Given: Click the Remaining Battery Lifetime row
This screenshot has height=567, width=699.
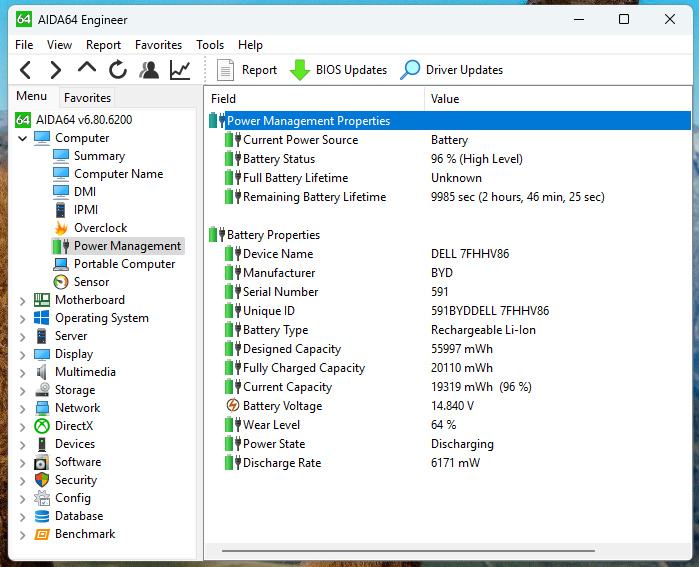Looking at the screenshot, I should click(449, 197).
